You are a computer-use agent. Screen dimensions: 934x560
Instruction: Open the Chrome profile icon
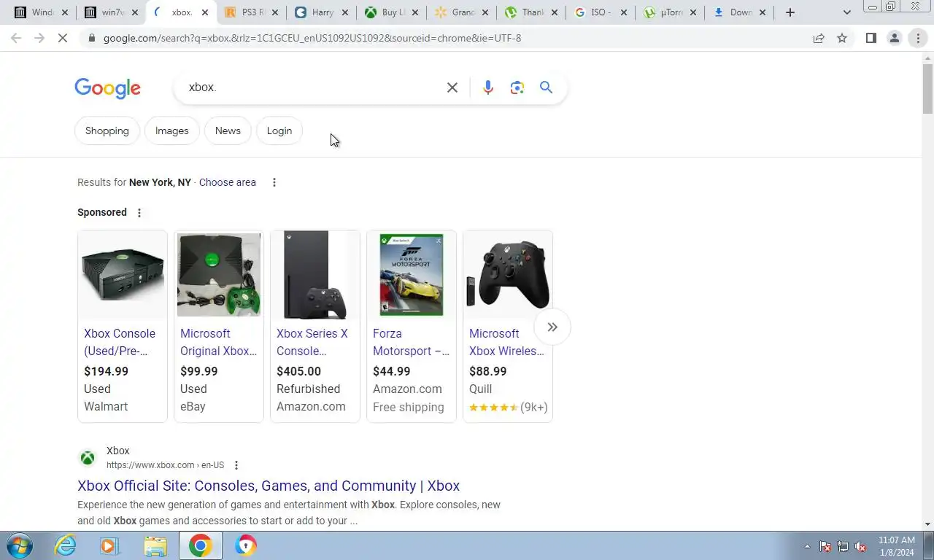point(894,38)
